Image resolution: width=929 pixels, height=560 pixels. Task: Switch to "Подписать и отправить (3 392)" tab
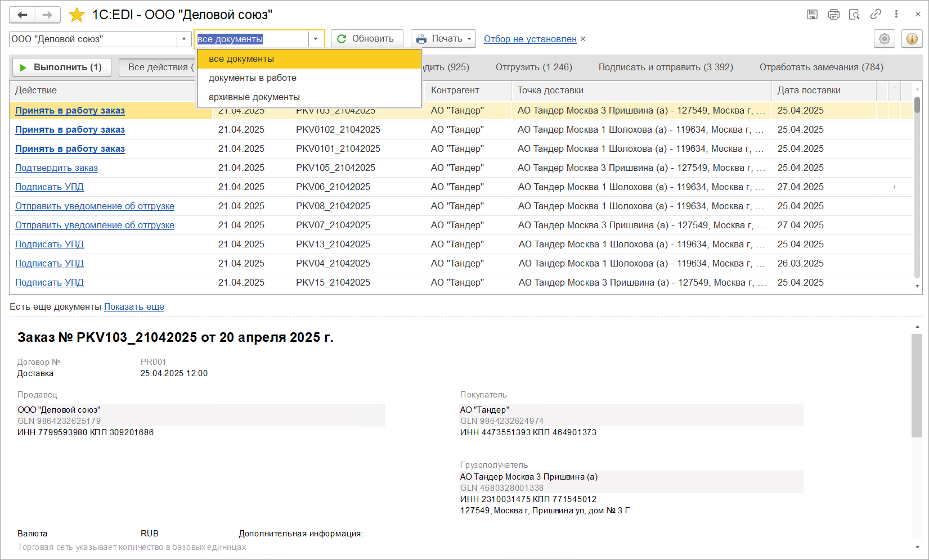(x=665, y=67)
